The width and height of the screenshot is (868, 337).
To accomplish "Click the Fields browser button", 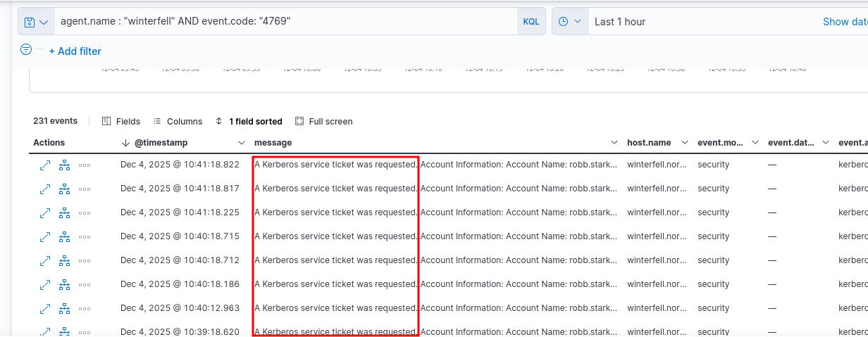I will tap(121, 122).
